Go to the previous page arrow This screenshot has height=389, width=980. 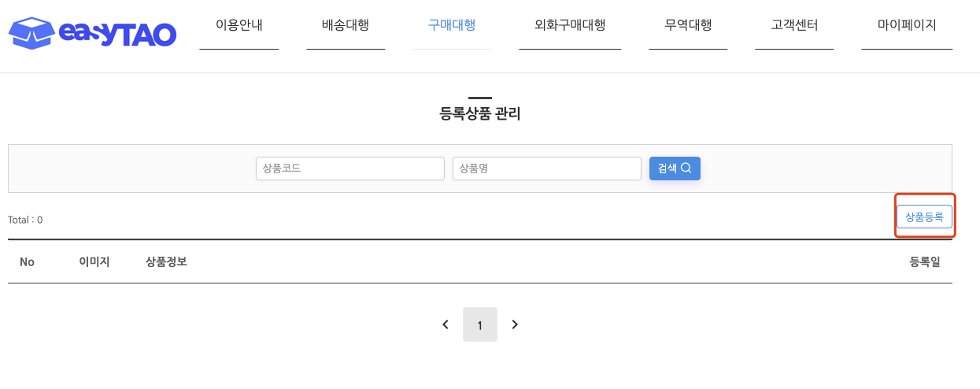pyautogui.click(x=446, y=324)
